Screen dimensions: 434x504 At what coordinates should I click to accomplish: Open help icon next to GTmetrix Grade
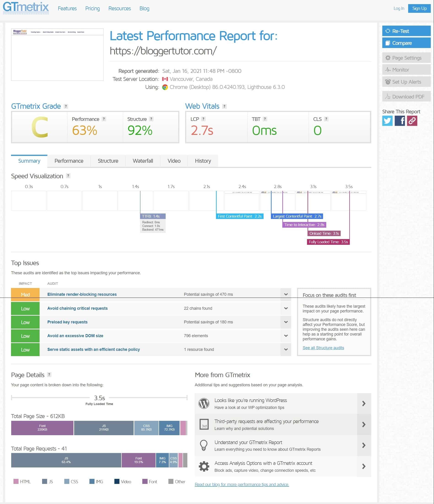(x=66, y=106)
